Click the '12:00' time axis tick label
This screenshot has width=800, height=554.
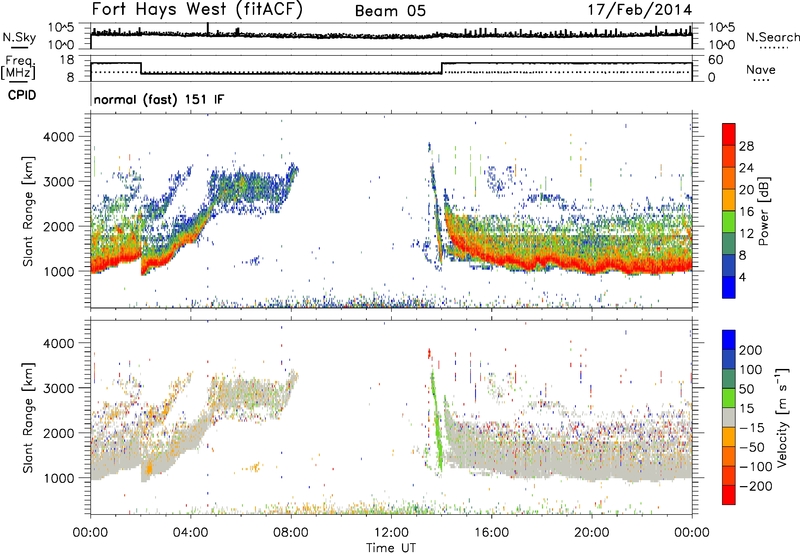(391, 533)
